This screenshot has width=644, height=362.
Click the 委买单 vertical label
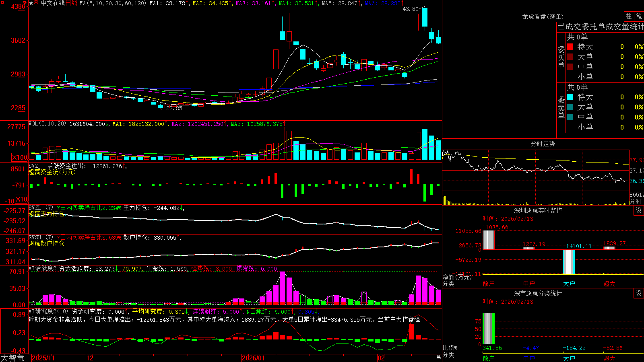[561, 57]
